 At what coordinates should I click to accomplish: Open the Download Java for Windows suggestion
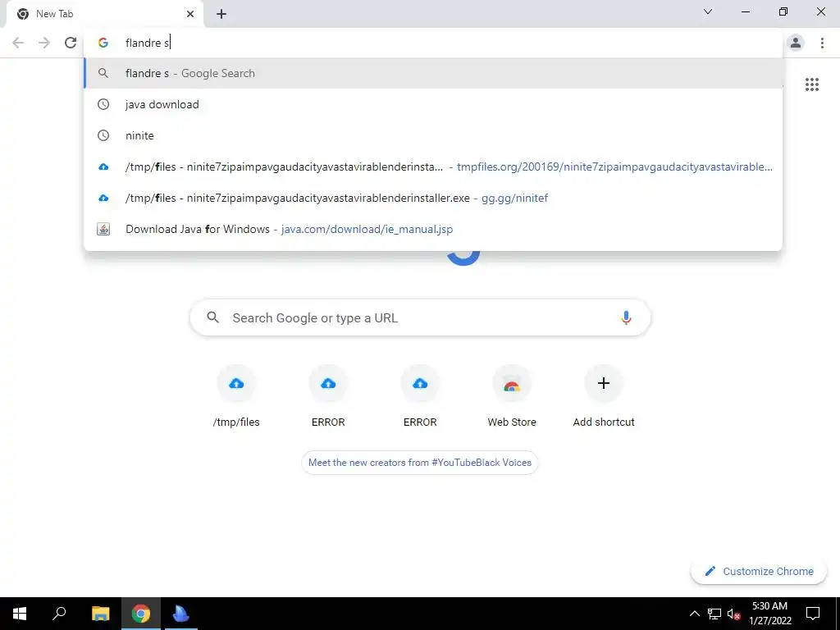pyautogui.click(x=433, y=229)
